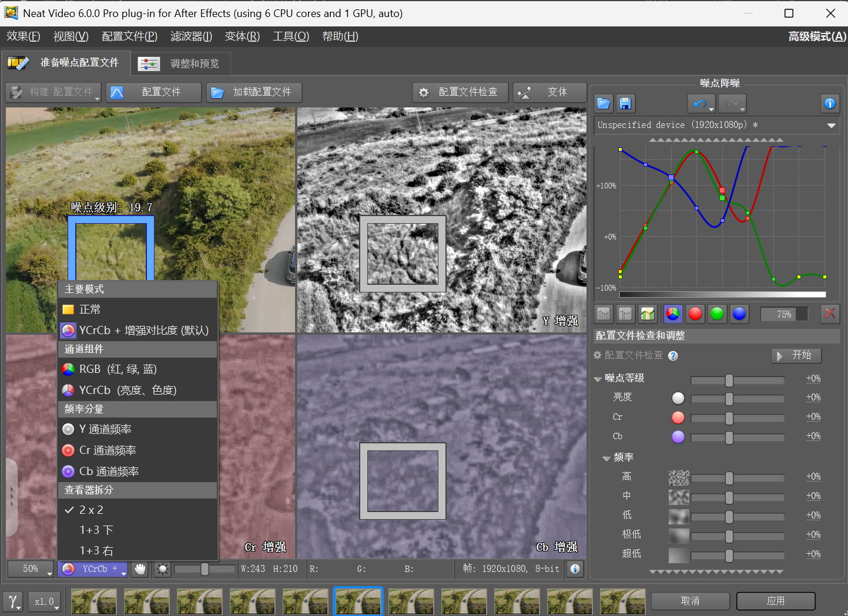Viewport: 848px width, 616px height.
Task: Open the 50% zoom dropdown
Action: 31,569
